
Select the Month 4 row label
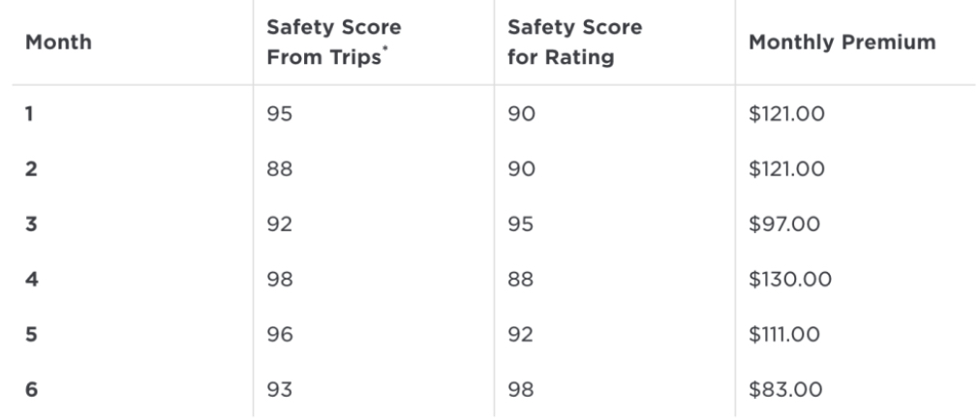coord(30,280)
